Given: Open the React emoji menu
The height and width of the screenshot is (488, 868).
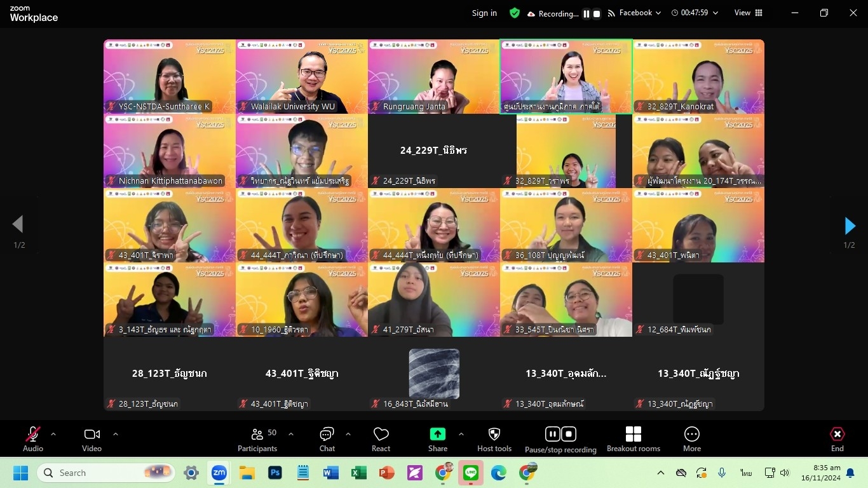Looking at the screenshot, I should [x=381, y=438].
